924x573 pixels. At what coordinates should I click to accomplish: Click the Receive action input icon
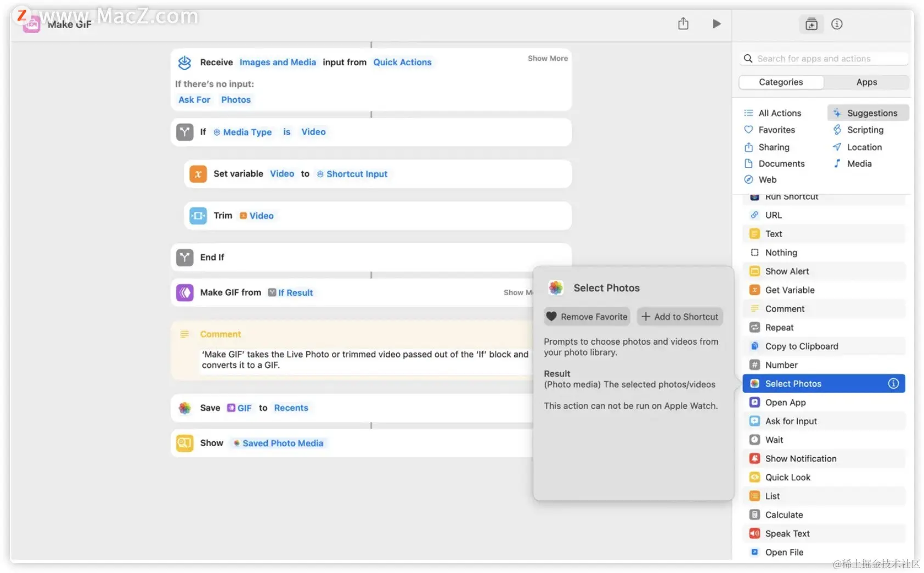click(x=185, y=63)
